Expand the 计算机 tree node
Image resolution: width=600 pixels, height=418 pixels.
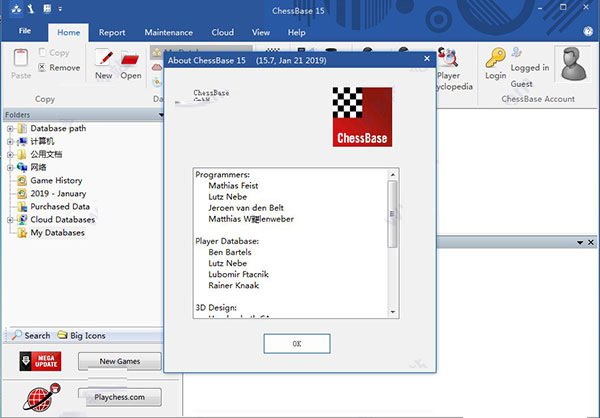click(10, 142)
